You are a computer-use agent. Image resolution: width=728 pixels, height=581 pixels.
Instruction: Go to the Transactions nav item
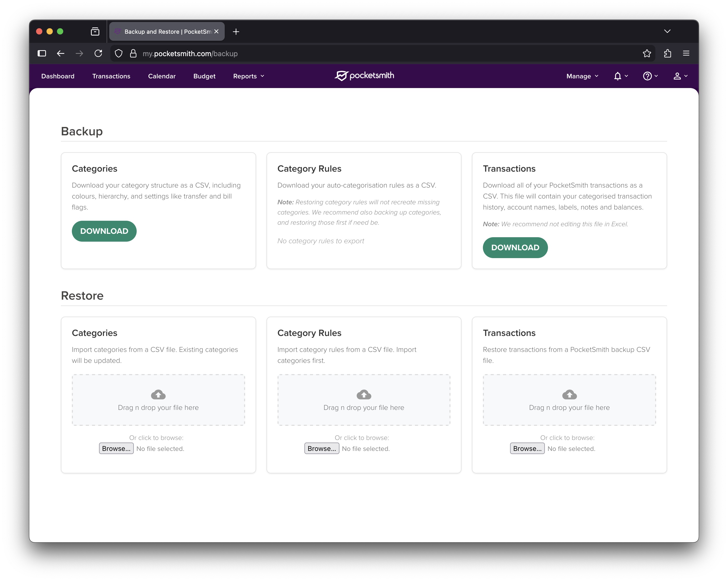pyautogui.click(x=111, y=76)
